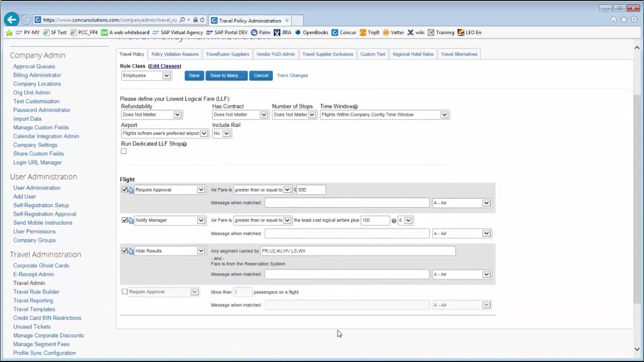
Task: Open OpenBooks bookmark
Action: (x=312, y=33)
